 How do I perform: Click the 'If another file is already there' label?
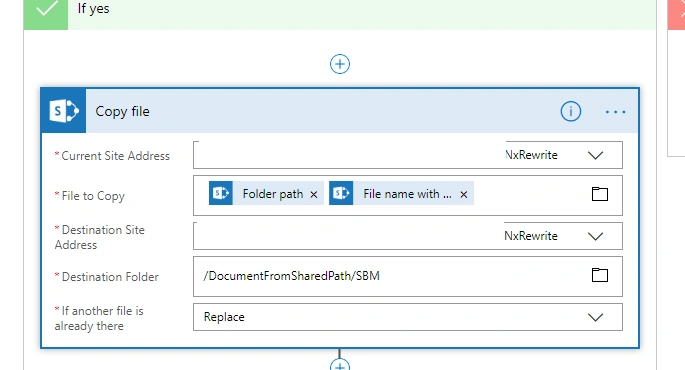tap(99, 318)
